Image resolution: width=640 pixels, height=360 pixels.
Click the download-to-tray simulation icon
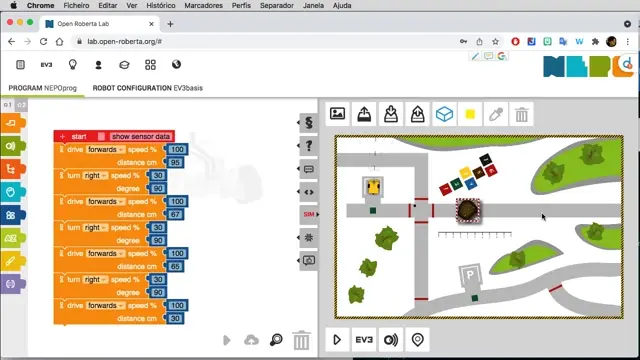click(391, 114)
